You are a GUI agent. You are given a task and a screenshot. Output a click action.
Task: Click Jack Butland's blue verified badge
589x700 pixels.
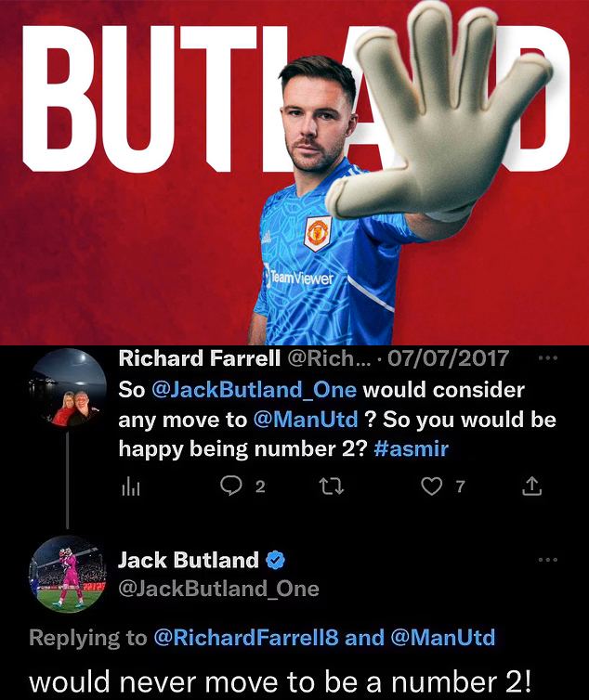coord(276,560)
